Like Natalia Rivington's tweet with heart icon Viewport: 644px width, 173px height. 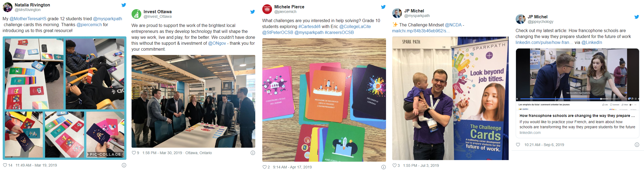click(5, 165)
